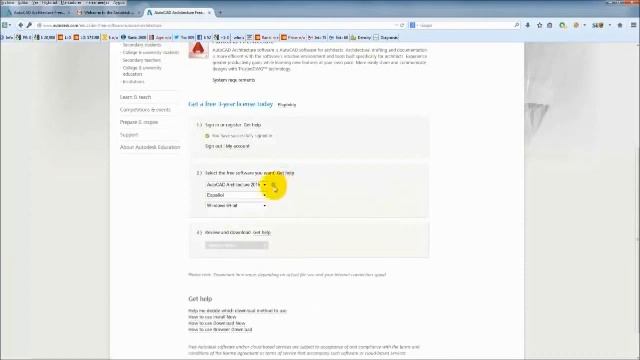The width and height of the screenshot is (640, 360).
Task: Click the green circular extension icon in toolbar
Action: 563,25
